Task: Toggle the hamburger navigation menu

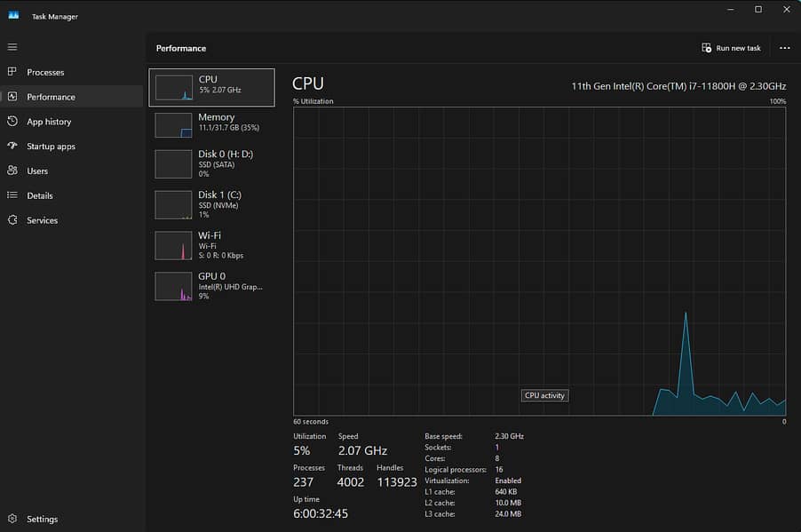Action: 12,47
